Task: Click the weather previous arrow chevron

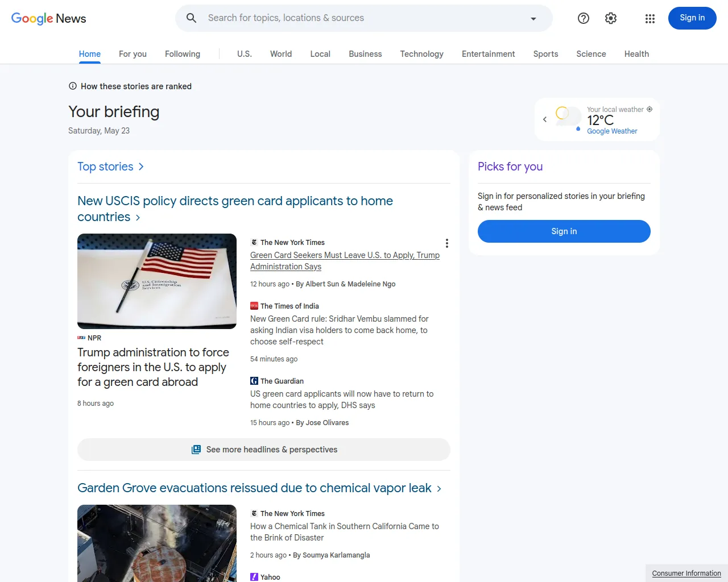Action: 545,119
